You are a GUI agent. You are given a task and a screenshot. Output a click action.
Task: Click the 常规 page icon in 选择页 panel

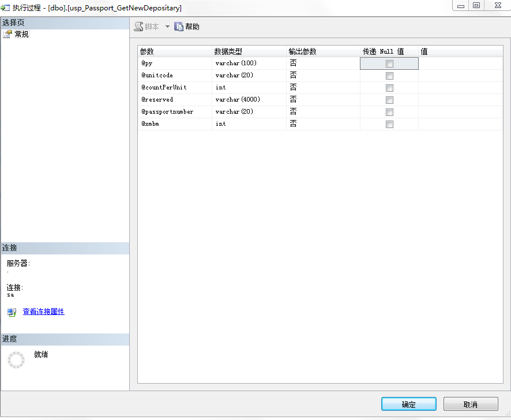(7, 34)
